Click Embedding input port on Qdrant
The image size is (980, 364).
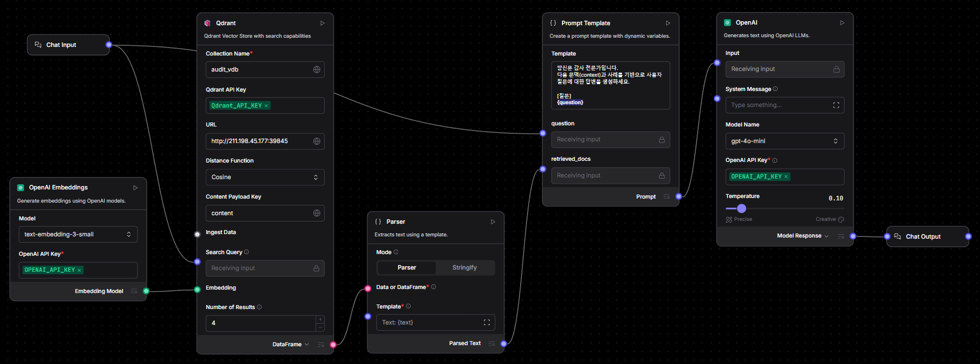(x=198, y=289)
